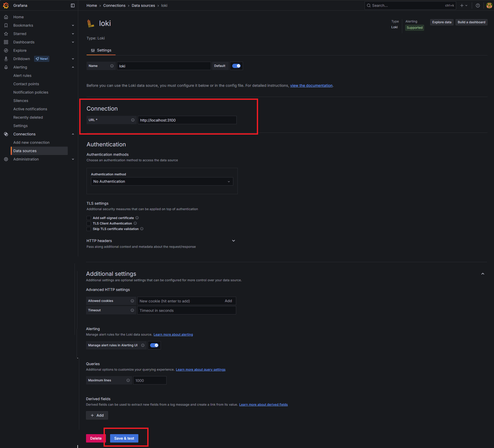Click Build a dashboard button
Image resolution: width=494 pixels, height=448 pixels.
[471, 22]
